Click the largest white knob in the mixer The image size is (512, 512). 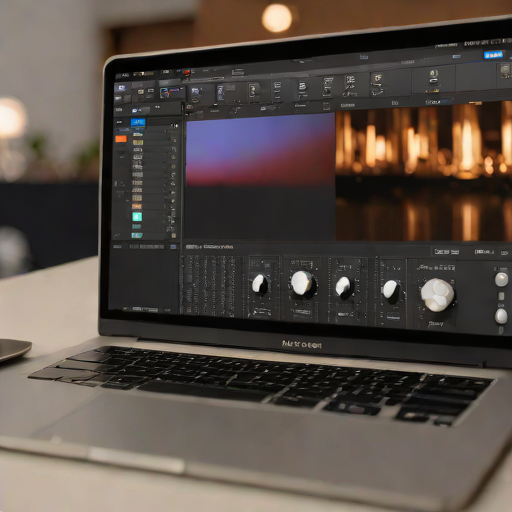[437, 295]
